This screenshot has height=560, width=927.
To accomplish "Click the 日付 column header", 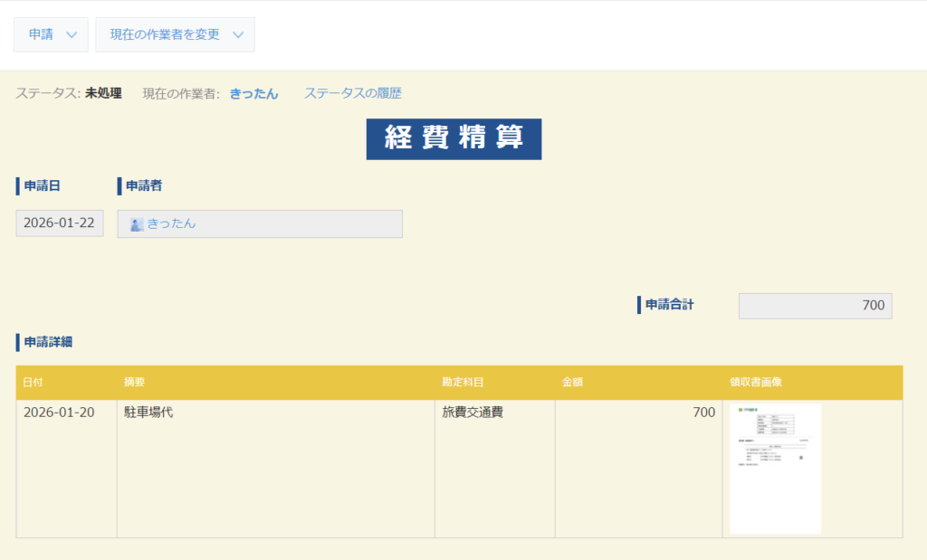I will [33, 383].
